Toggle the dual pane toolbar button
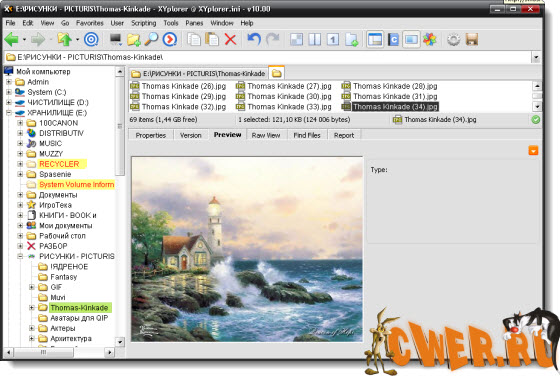The image size is (560, 376). pos(315,39)
